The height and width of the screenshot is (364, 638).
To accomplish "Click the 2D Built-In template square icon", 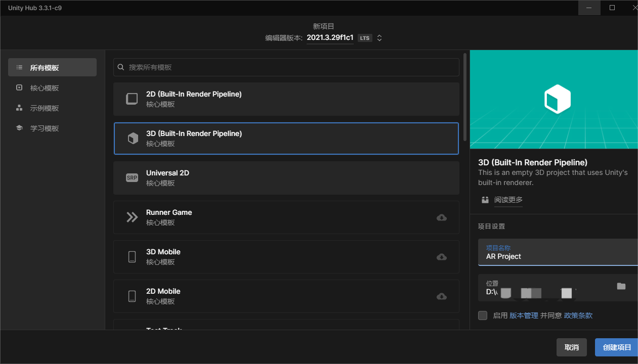I will point(132,99).
